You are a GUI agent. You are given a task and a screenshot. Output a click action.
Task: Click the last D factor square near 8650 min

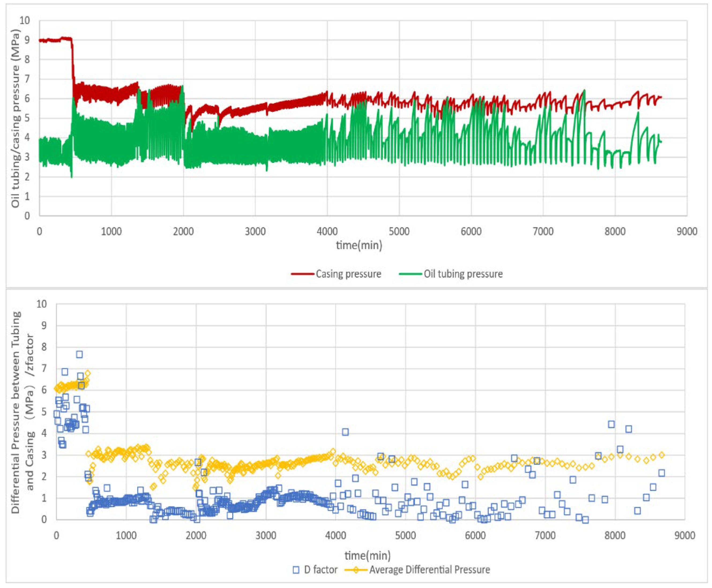pyautogui.click(x=661, y=473)
